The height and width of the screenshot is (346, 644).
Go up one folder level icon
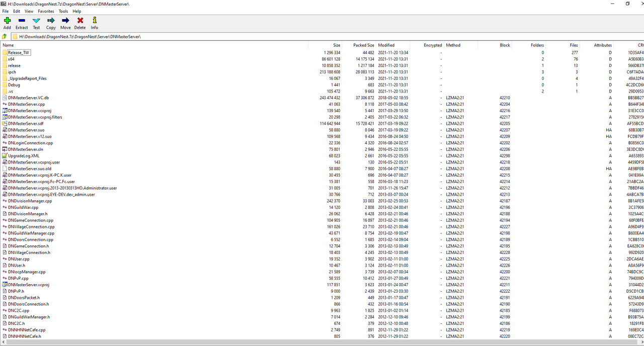pos(5,37)
